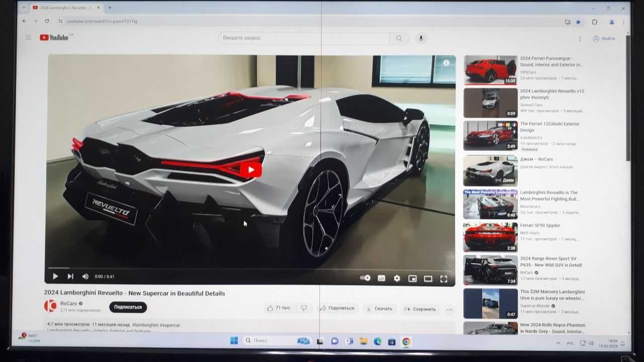The width and height of the screenshot is (644, 362).
Task: Show hidden system tray icons
Action: [x=557, y=343]
